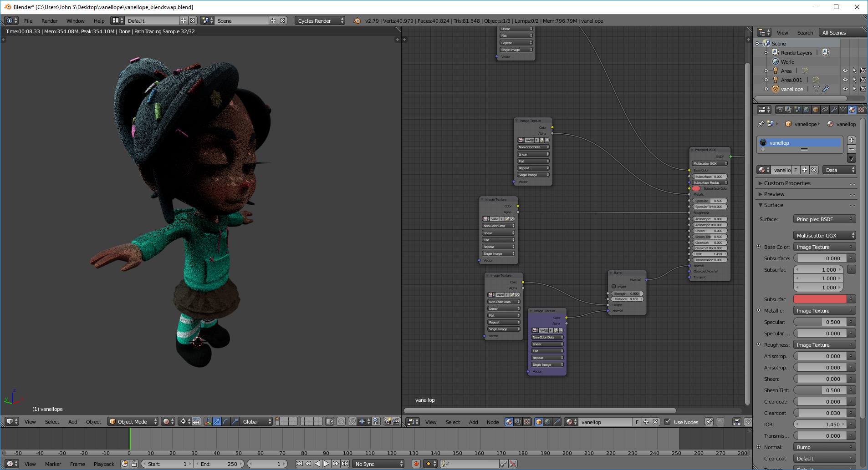The width and height of the screenshot is (868, 470).
Task: Click the wrench modifier icon beside vanellope
Action: pos(826,89)
